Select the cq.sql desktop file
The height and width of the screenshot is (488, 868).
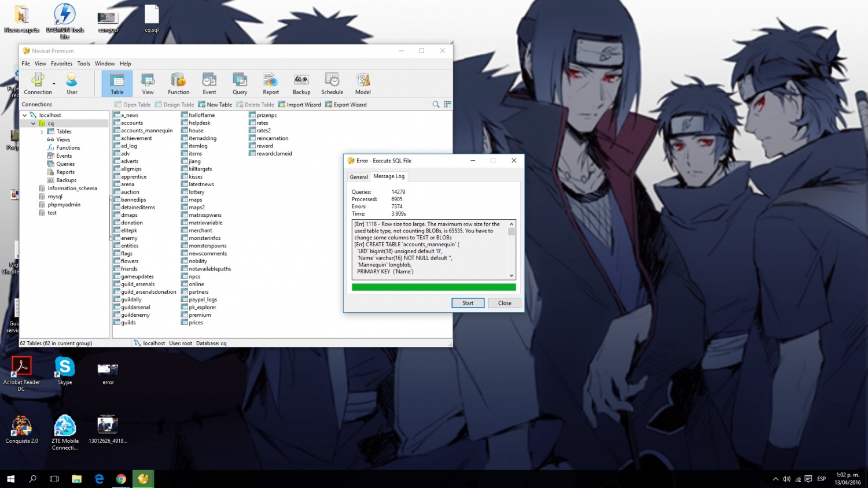click(152, 19)
